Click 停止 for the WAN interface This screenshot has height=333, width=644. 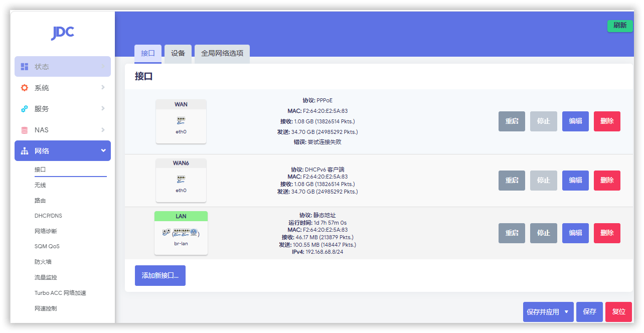point(544,121)
